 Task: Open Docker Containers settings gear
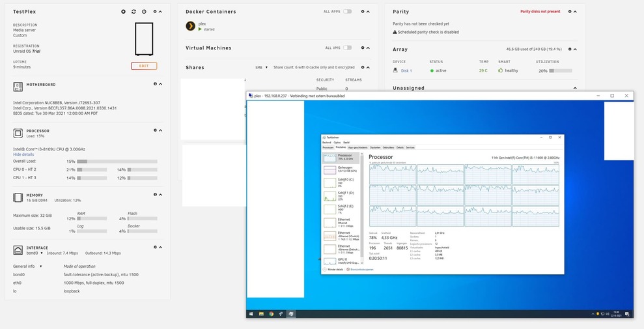coord(363,12)
